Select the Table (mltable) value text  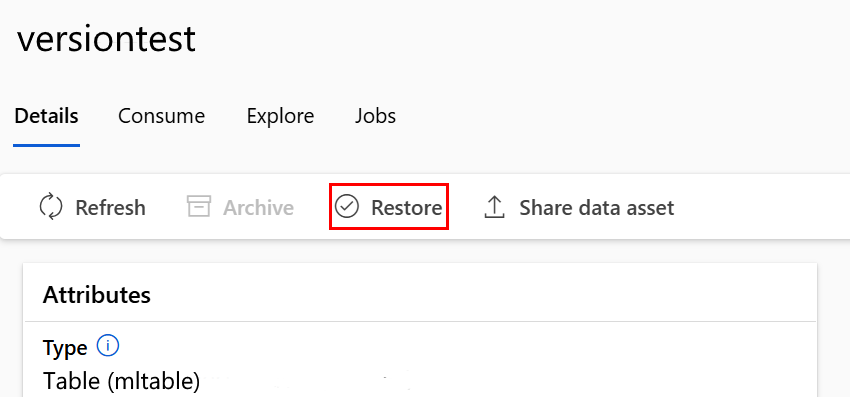click(x=122, y=381)
